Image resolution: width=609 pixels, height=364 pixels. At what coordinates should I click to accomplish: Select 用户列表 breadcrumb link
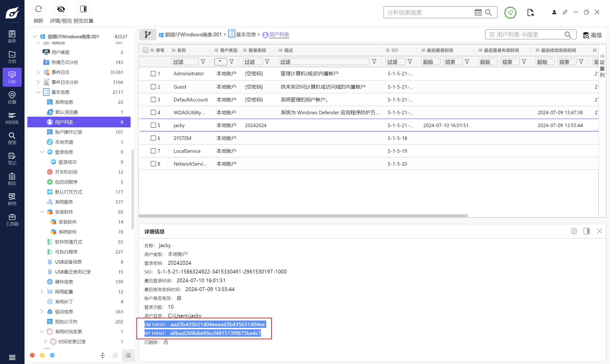pyautogui.click(x=279, y=35)
